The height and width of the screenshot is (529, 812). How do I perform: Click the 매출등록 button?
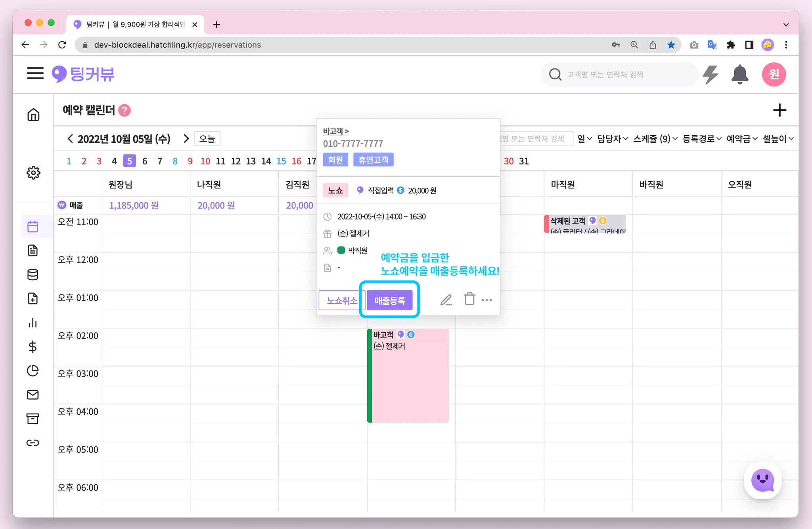pyautogui.click(x=390, y=300)
